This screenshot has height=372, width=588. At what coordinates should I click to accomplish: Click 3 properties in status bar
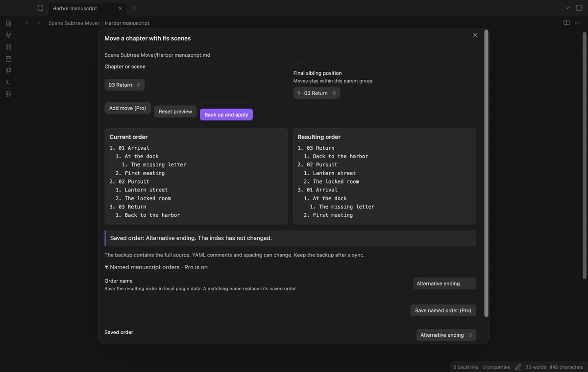[x=496, y=367]
